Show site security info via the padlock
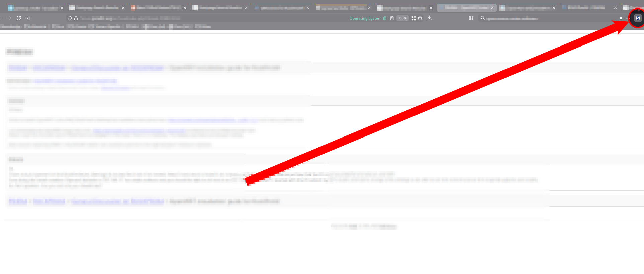This screenshot has width=644, height=274. pyautogui.click(x=76, y=18)
